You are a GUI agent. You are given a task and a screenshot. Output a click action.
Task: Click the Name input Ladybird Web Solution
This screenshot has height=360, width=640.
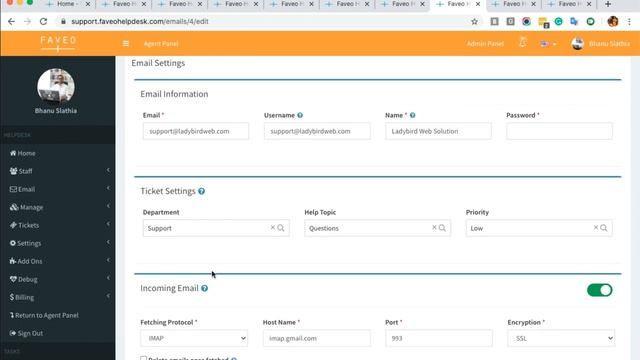coord(438,131)
